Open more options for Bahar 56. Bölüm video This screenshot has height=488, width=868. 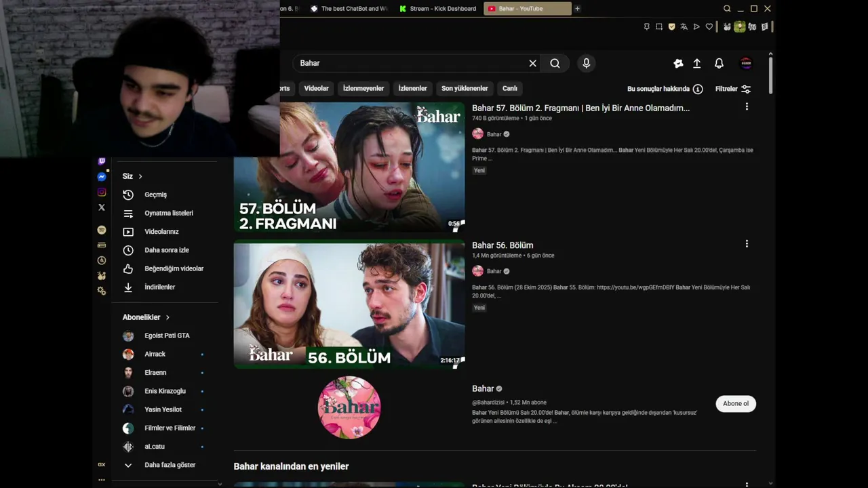click(x=747, y=243)
